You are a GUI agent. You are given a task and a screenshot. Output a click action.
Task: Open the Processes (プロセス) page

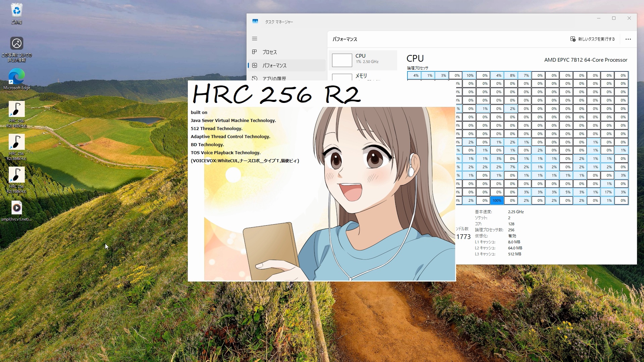click(x=287, y=52)
